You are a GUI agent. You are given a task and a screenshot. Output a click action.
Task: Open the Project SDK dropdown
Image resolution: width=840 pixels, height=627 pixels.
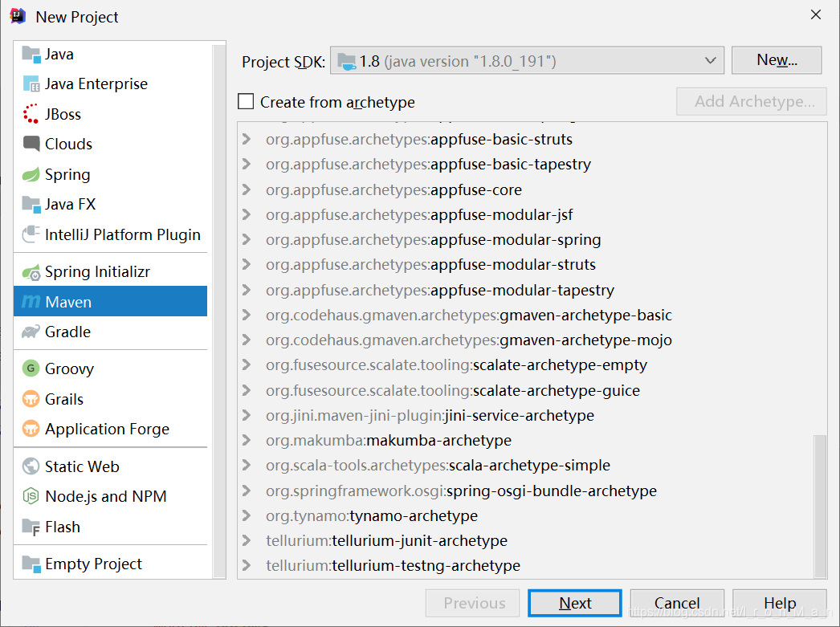click(527, 60)
